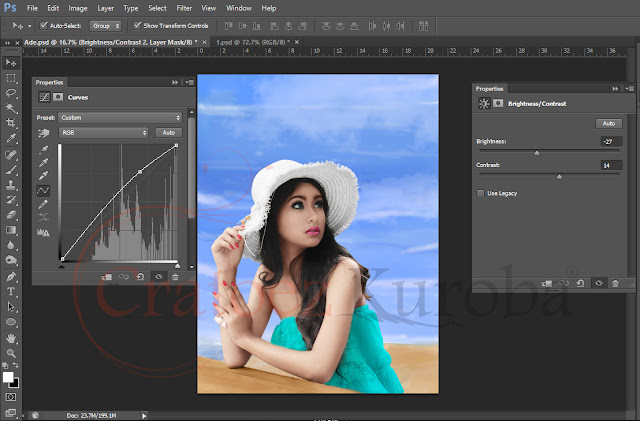This screenshot has width=640, height=421.
Task: Select the Hand tool
Action: [x=11, y=338]
